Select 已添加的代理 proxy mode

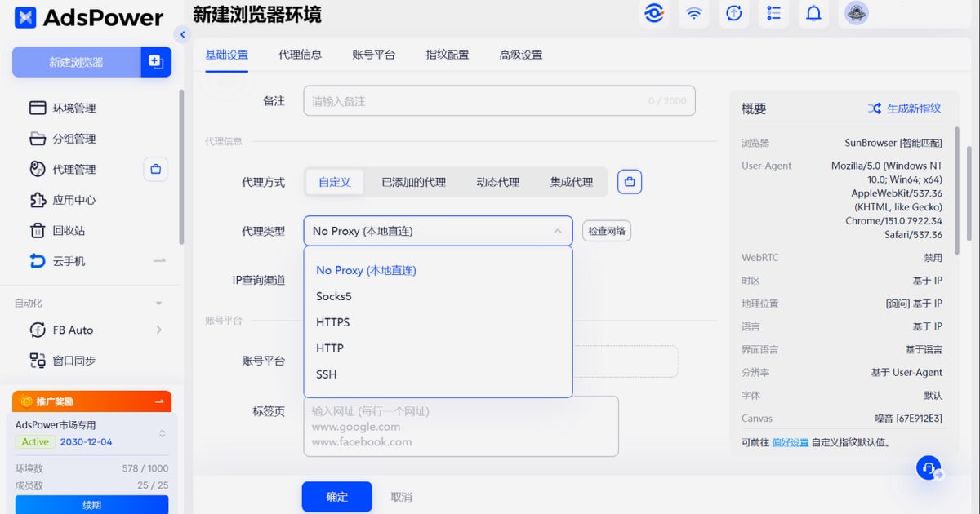point(413,182)
